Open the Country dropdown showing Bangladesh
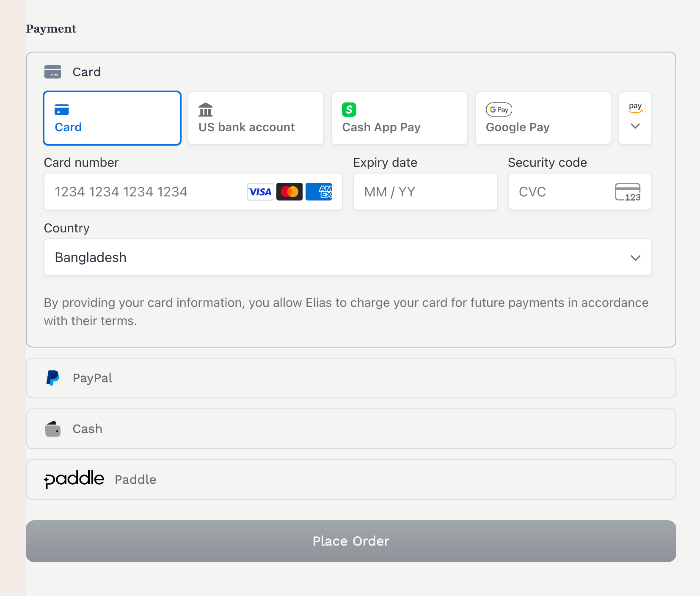Screen dimensions: 700x596 [339, 257]
